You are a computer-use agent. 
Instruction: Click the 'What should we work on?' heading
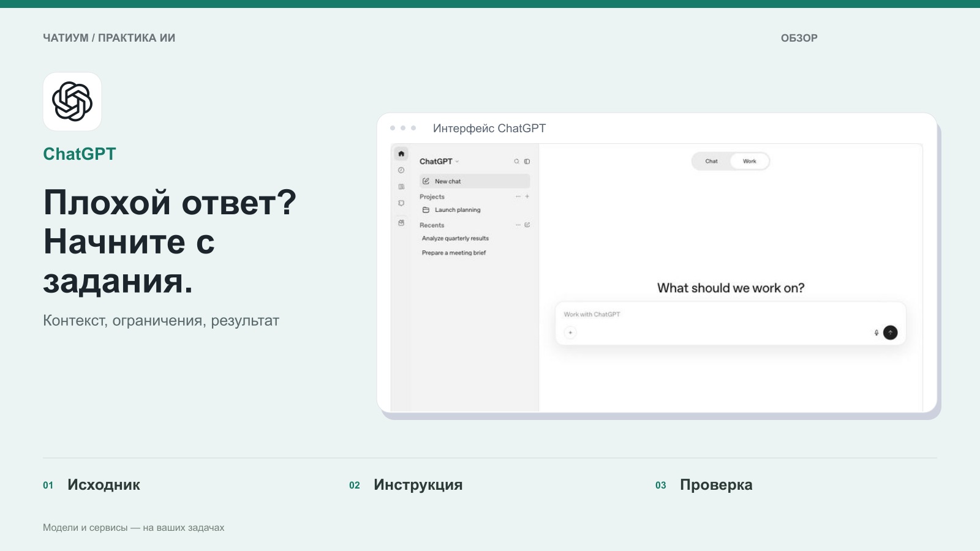pyautogui.click(x=731, y=288)
